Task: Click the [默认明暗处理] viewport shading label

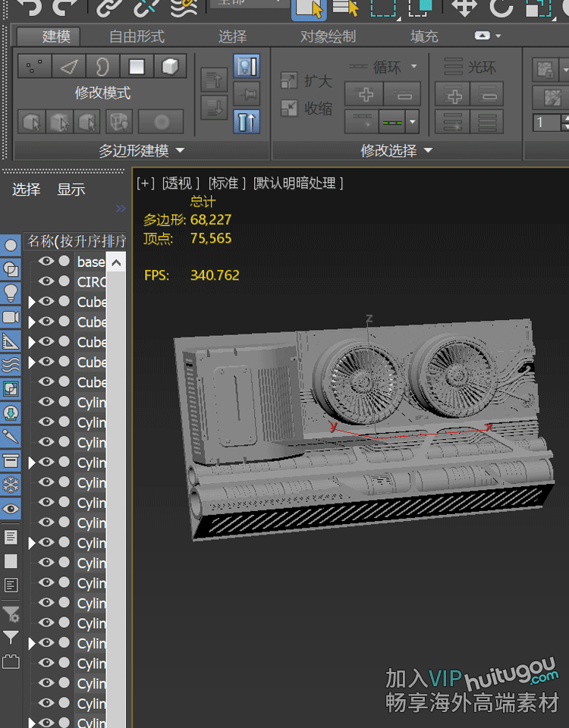Action: [x=299, y=184]
